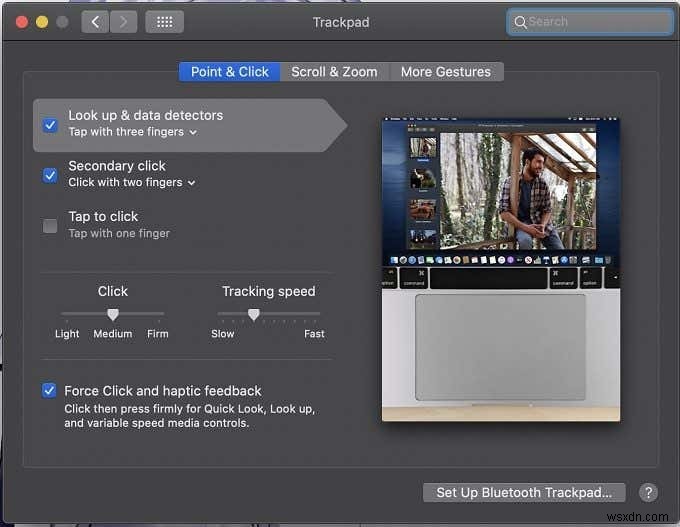
Task: Show all preferences grid icon
Action: point(164,21)
